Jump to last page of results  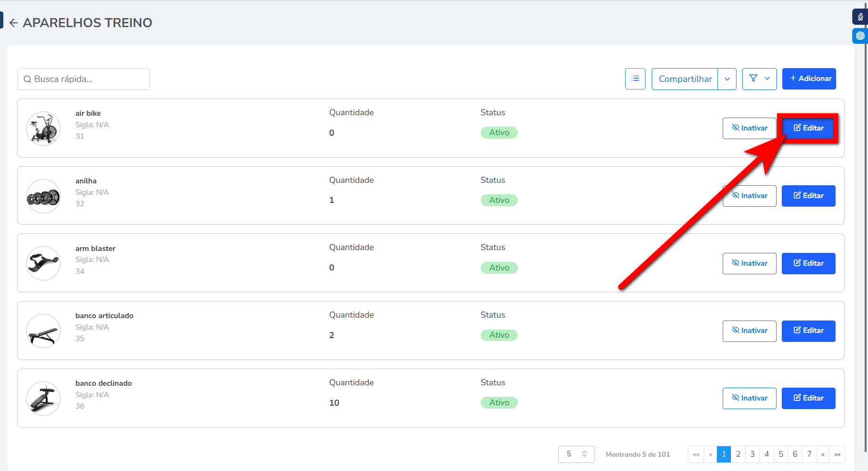point(837,454)
